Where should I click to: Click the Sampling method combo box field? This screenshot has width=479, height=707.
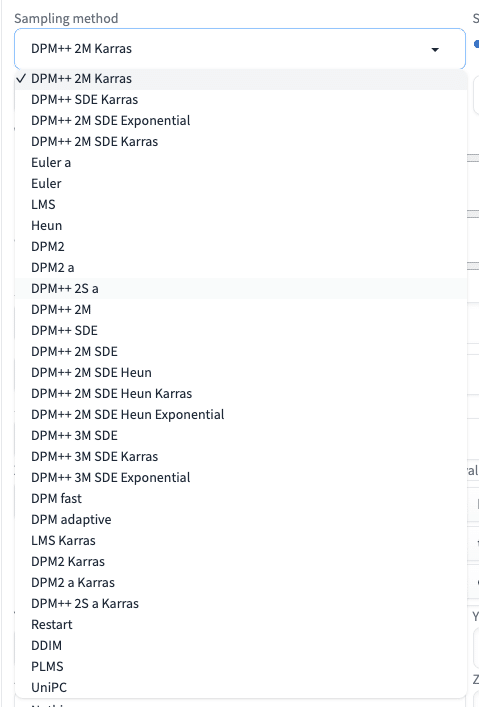click(240, 49)
